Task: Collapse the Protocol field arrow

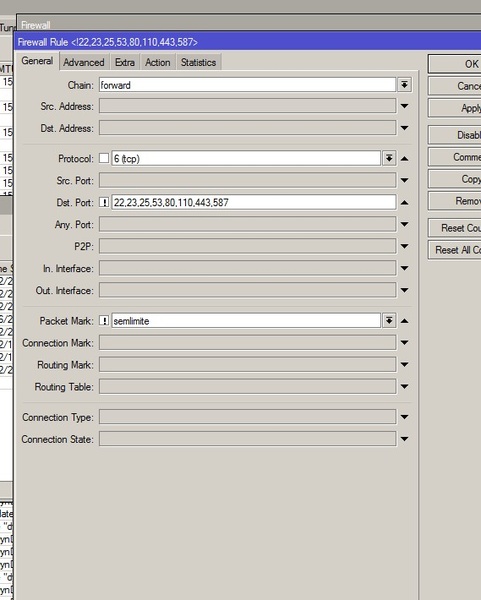Action: click(x=404, y=158)
